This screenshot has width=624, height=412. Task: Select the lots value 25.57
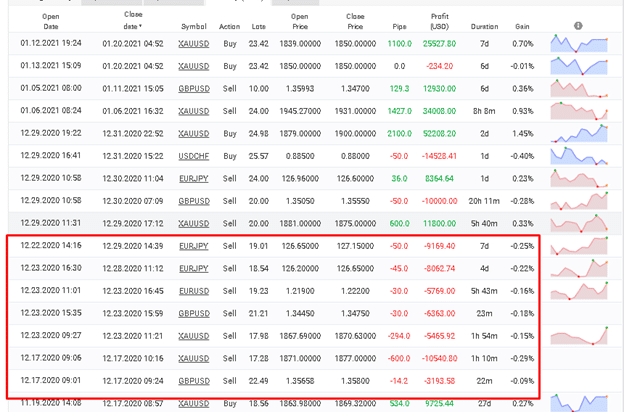pyautogui.click(x=259, y=156)
